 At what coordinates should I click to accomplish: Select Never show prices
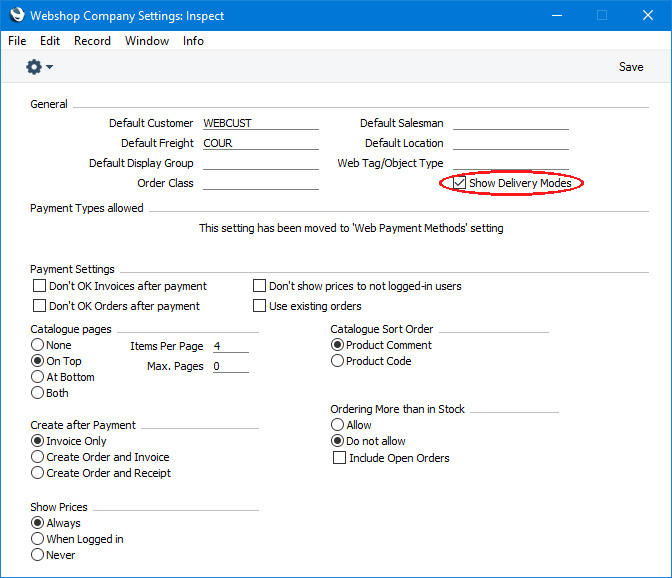[x=38, y=555]
